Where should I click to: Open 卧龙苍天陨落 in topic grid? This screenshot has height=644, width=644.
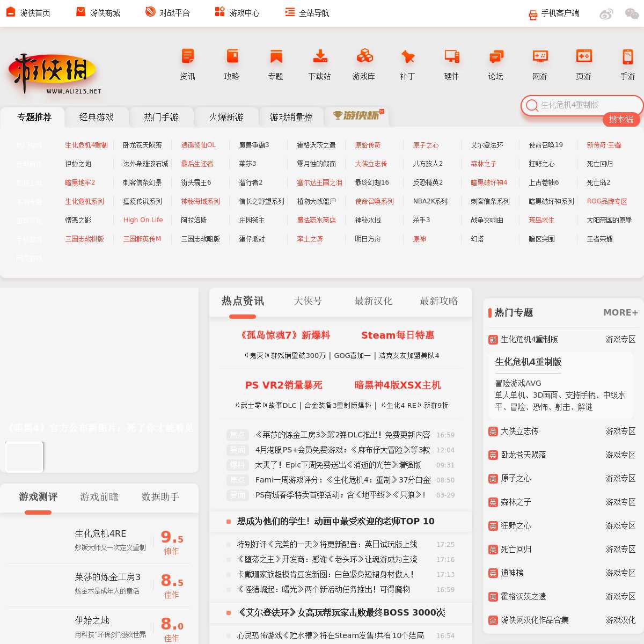[x=142, y=145]
